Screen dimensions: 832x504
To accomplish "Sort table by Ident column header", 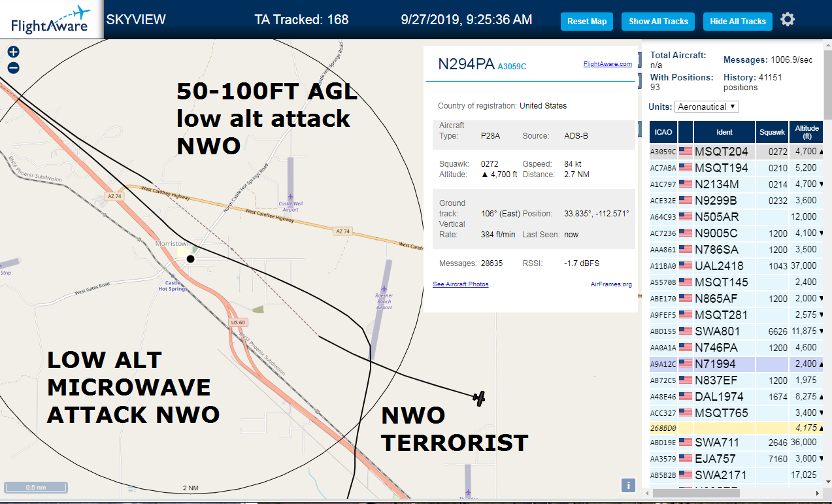I will (x=724, y=132).
